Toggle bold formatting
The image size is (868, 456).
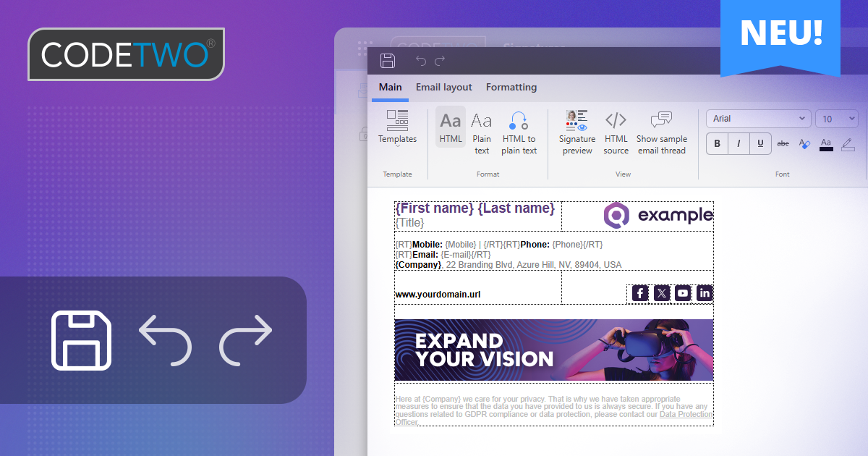coord(718,143)
